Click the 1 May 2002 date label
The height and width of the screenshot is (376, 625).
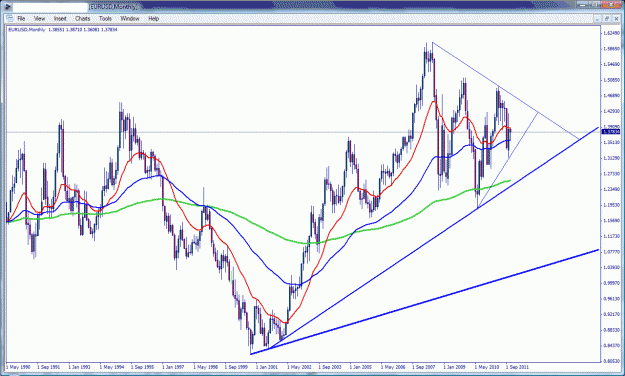coord(299,366)
